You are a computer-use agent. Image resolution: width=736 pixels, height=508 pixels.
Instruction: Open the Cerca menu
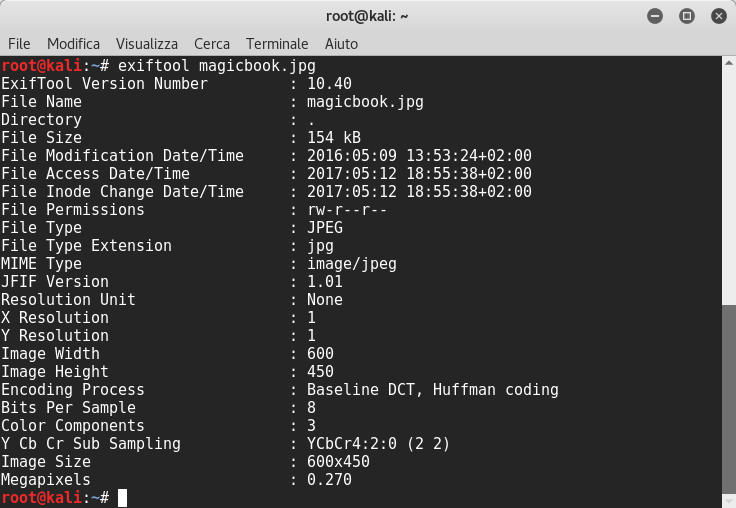tap(212, 44)
